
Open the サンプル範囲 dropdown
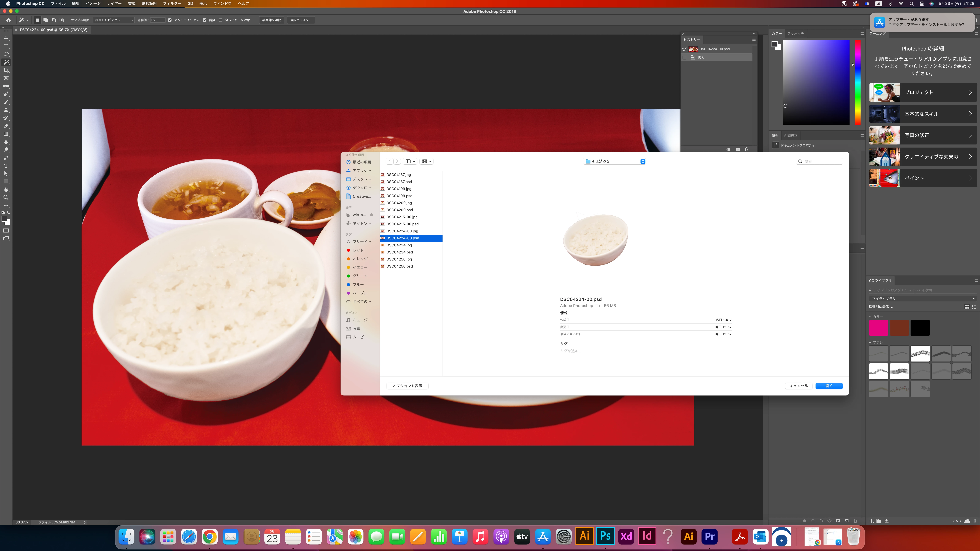click(114, 20)
